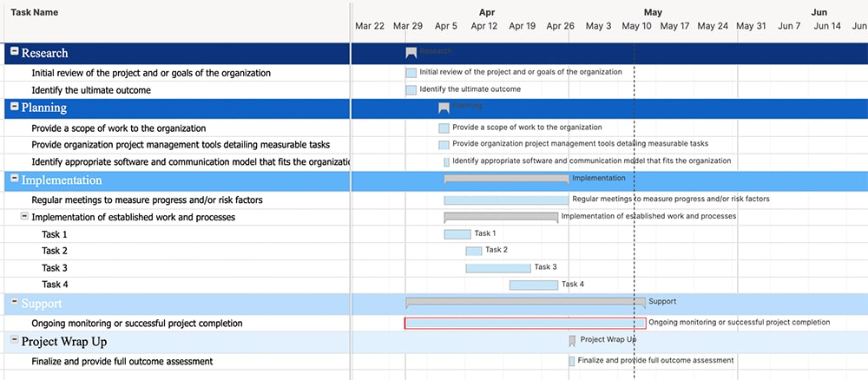Select the Regular meetings Gantt bar
This screenshot has height=380, width=868.
(507, 200)
